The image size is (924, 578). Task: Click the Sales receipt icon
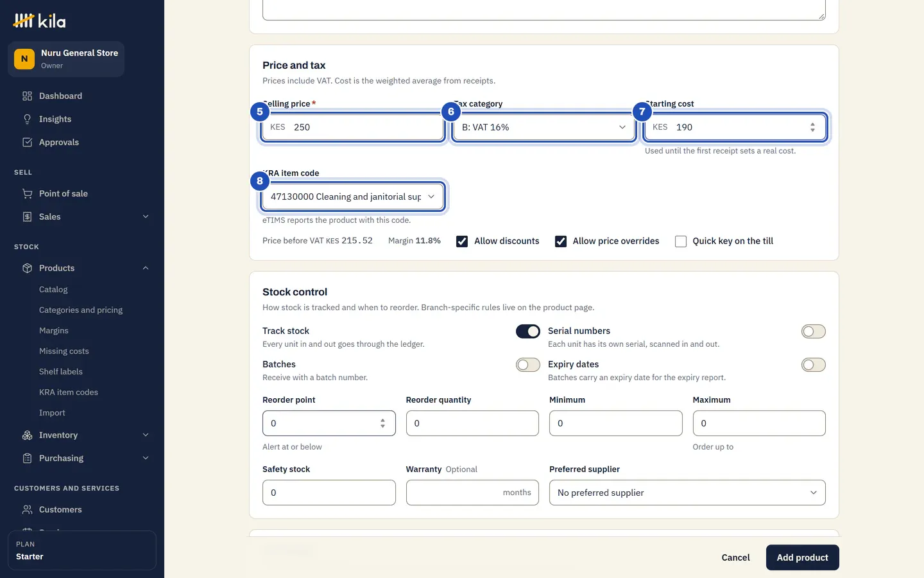coord(27,217)
